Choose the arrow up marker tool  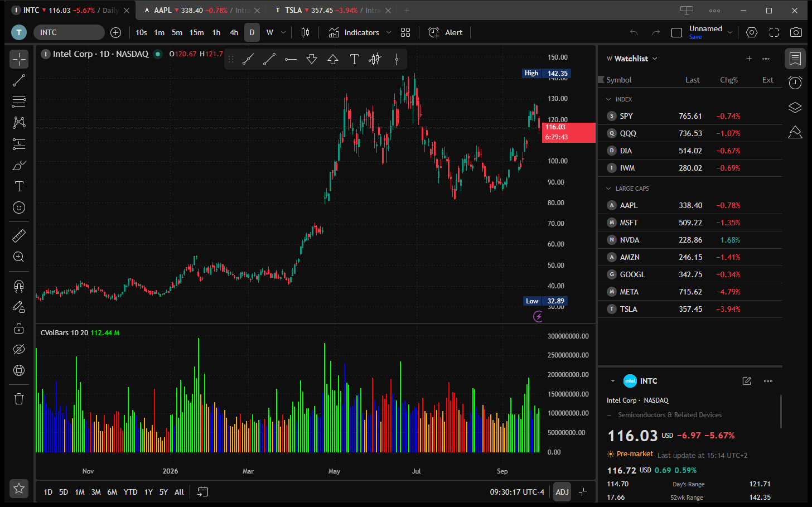click(x=333, y=59)
